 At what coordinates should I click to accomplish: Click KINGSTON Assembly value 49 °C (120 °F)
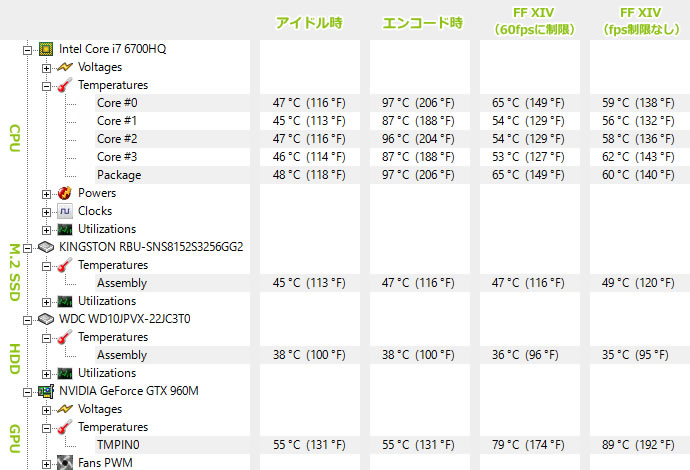coord(638,283)
